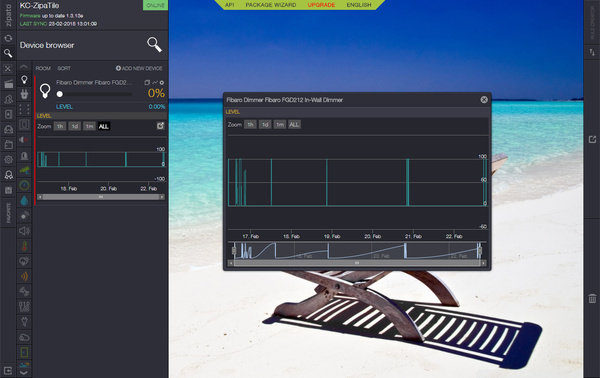This screenshot has height=378, width=600.
Task: Click the synchronize icon in left sidebar
Action: pyautogui.click(x=8, y=38)
